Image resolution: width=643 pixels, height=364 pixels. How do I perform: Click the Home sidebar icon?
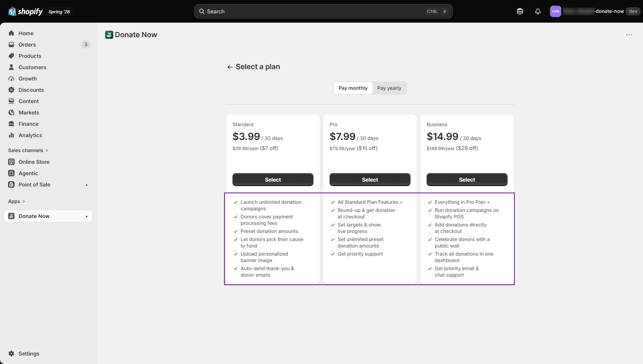click(11, 33)
